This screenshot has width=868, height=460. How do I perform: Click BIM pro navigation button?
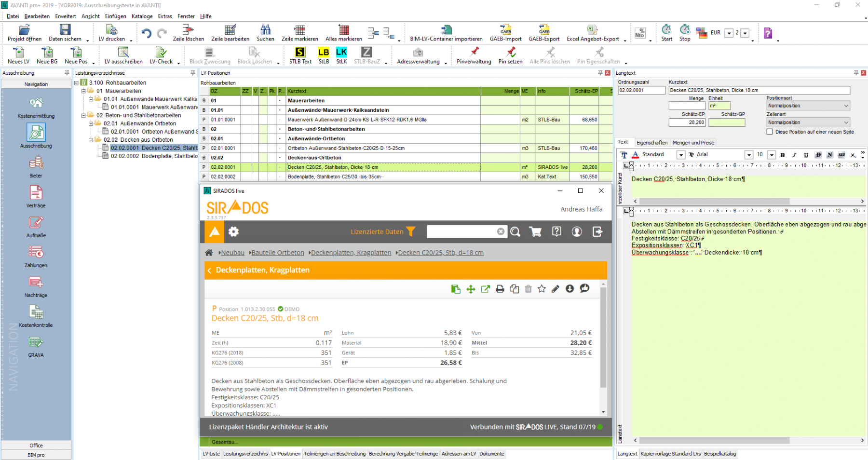[36, 455]
